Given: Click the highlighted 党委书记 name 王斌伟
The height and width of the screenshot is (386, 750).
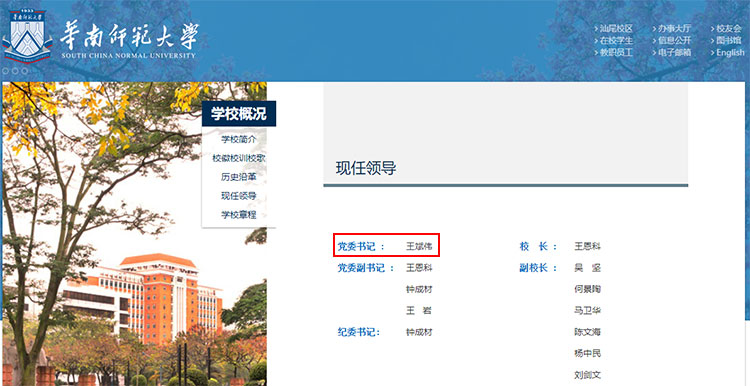Looking at the screenshot, I should coord(419,247).
